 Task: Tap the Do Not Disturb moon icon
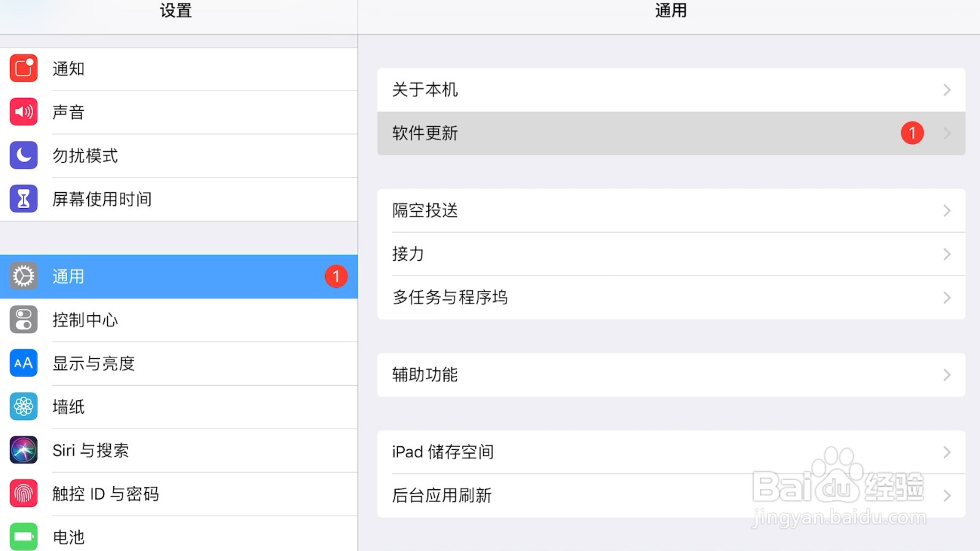click(24, 156)
